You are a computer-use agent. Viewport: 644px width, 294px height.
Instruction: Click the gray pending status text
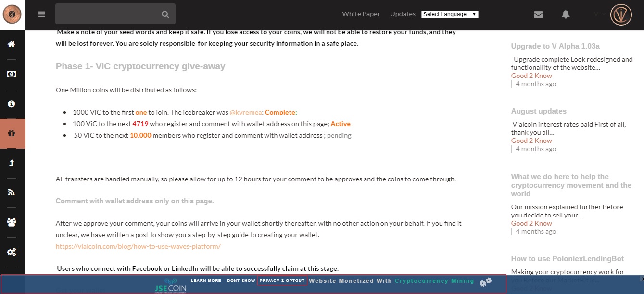coord(339,135)
